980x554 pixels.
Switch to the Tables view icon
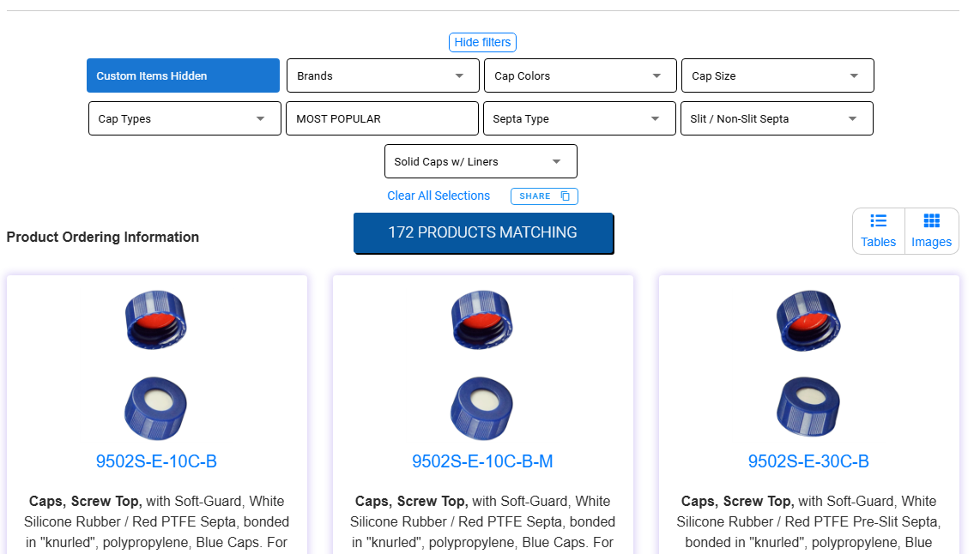878,231
